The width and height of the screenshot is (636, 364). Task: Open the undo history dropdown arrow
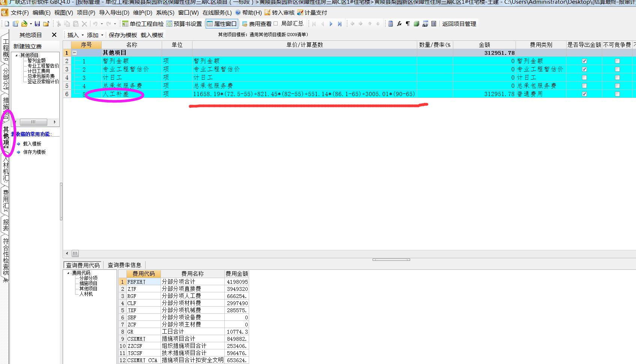(x=102, y=24)
